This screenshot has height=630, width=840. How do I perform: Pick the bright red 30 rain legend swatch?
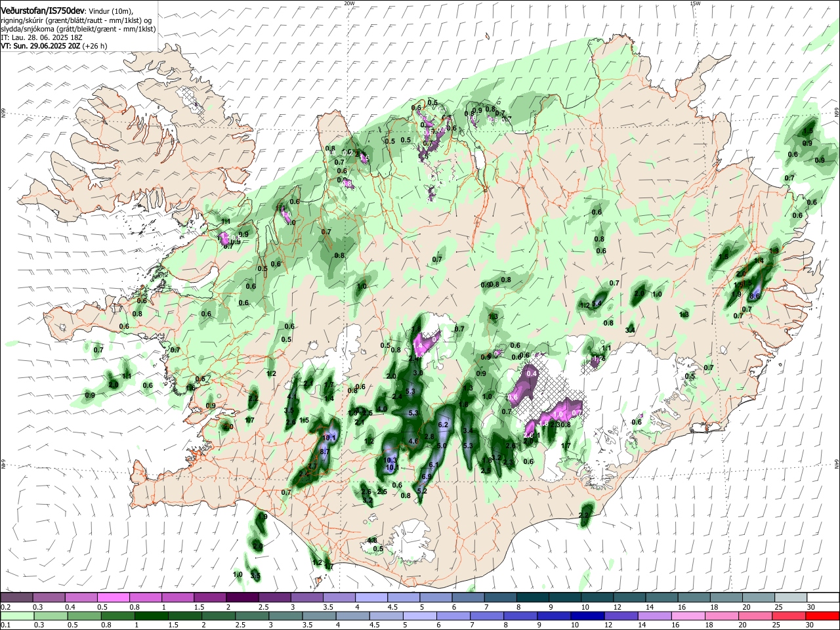[x=823, y=616]
